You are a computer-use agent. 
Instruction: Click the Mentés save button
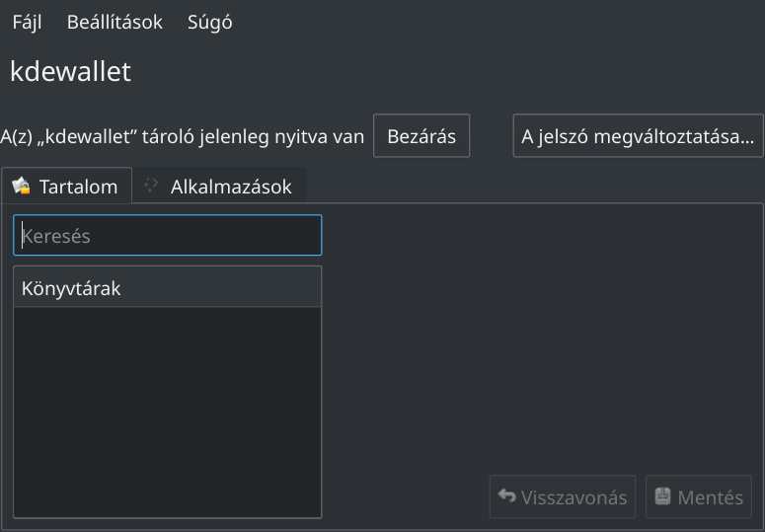[699, 496]
